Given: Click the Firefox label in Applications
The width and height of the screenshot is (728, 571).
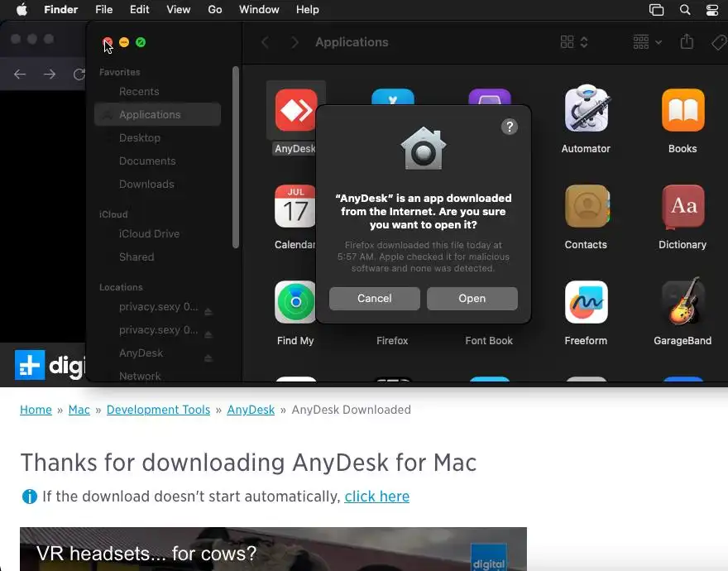Looking at the screenshot, I should click(392, 341).
